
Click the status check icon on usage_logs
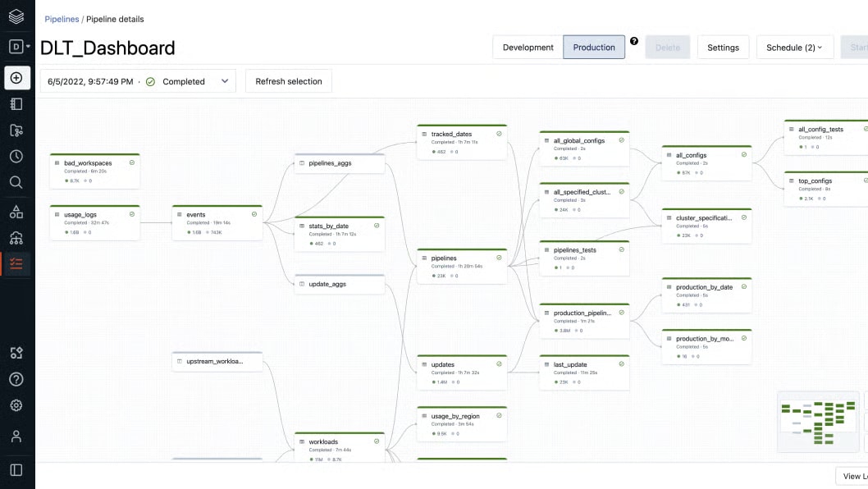pos(132,214)
